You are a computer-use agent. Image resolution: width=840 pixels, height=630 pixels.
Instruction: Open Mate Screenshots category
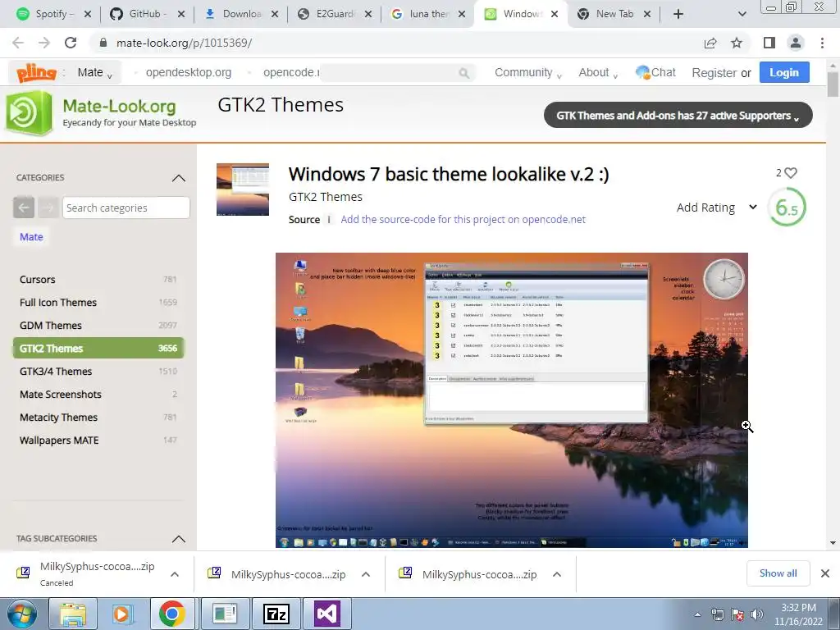pos(98,395)
